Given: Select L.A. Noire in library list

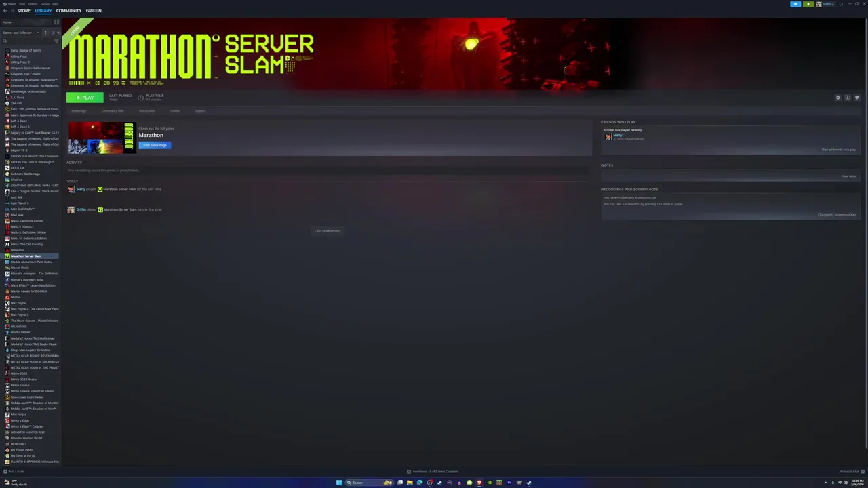Looking at the screenshot, I should pyautogui.click(x=18, y=98).
